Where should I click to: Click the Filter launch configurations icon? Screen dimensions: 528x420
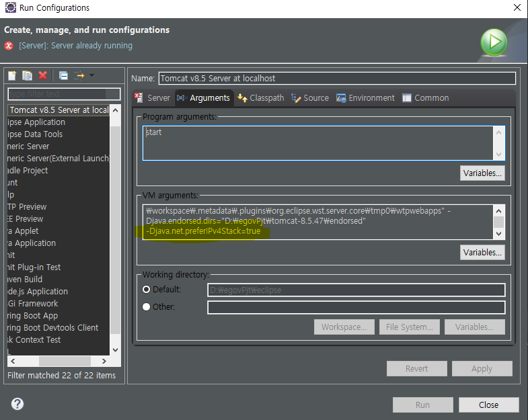click(79, 75)
